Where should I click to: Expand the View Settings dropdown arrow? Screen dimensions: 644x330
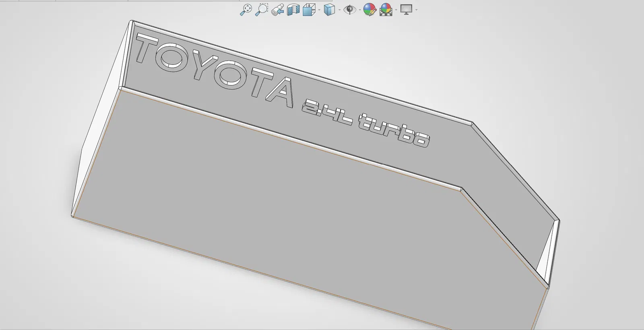coord(416,10)
